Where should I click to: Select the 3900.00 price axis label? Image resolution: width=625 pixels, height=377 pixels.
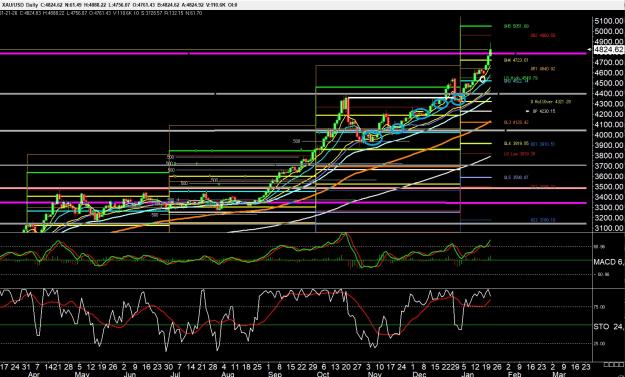click(x=608, y=145)
